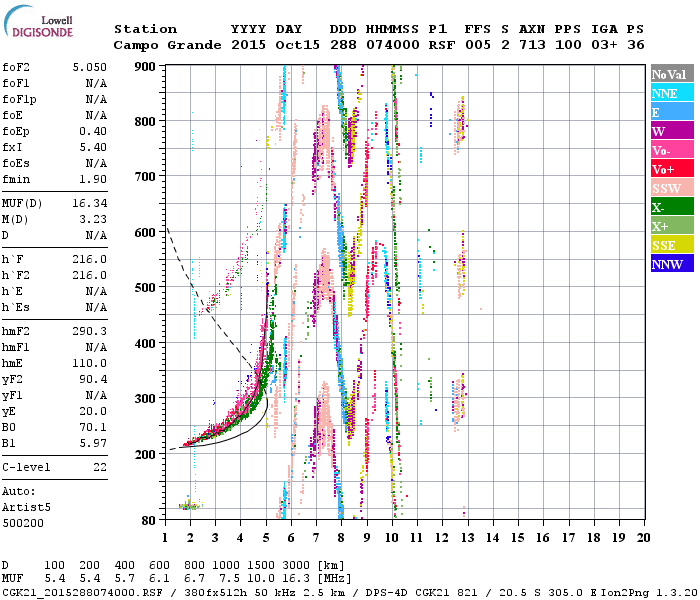
Task: Click the MUF 16.3 value for 3000 km
Action: pyautogui.click(x=296, y=579)
